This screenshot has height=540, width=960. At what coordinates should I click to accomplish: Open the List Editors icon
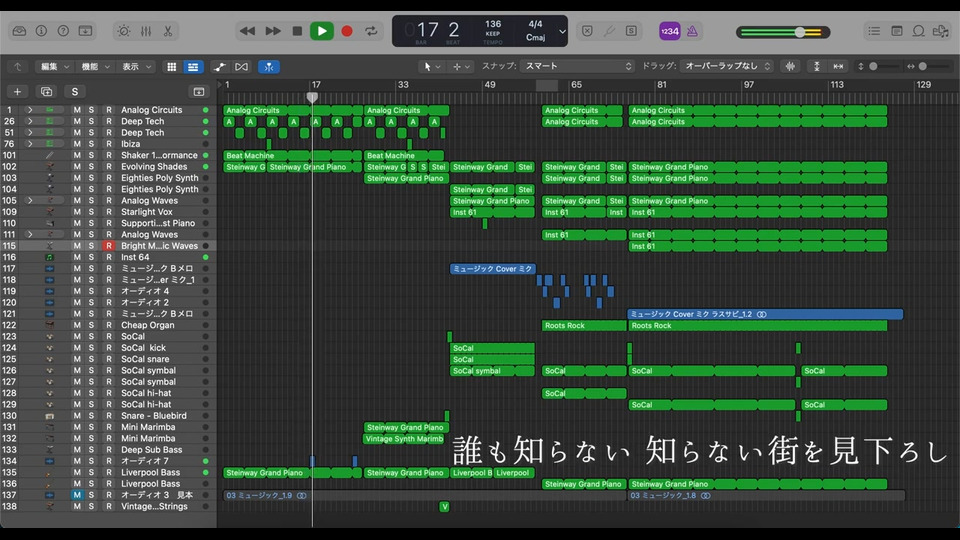pyautogui.click(x=874, y=31)
